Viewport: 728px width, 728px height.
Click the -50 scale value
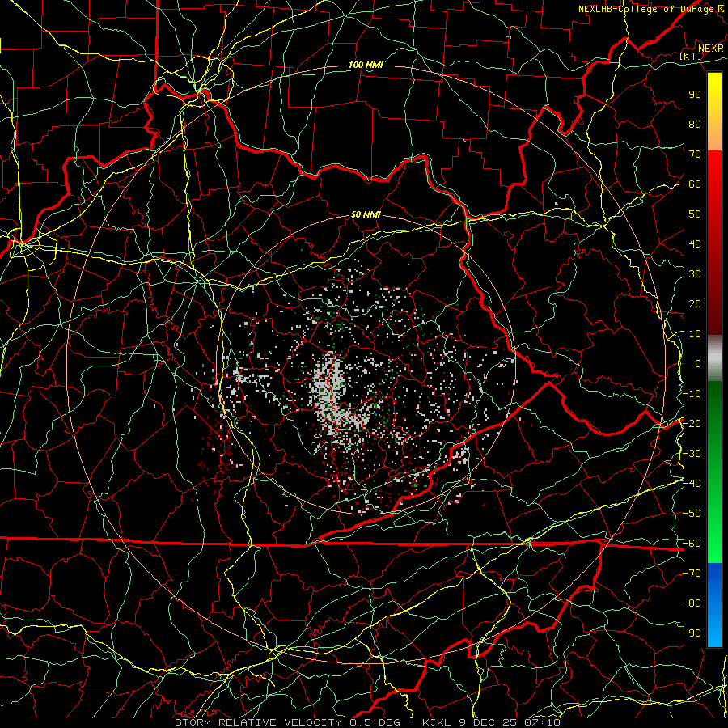[x=692, y=514]
